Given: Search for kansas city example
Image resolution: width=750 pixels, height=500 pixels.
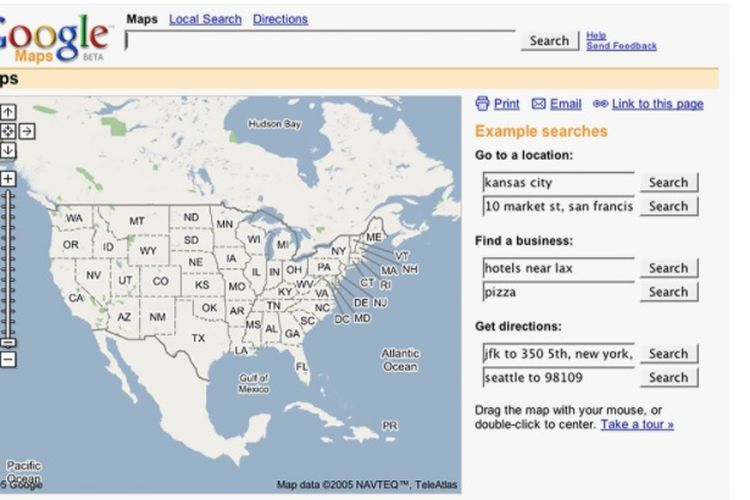Looking at the screenshot, I should tap(669, 182).
